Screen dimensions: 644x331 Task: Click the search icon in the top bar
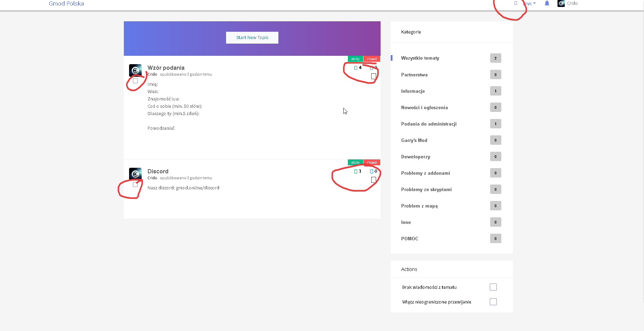tap(516, 3)
